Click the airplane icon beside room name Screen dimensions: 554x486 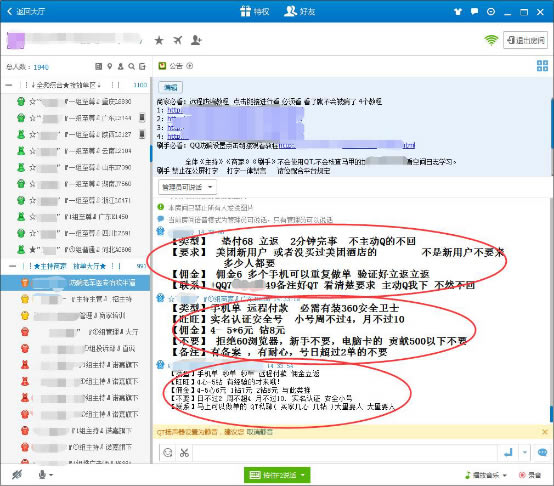pyautogui.click(x=178, y=40)
